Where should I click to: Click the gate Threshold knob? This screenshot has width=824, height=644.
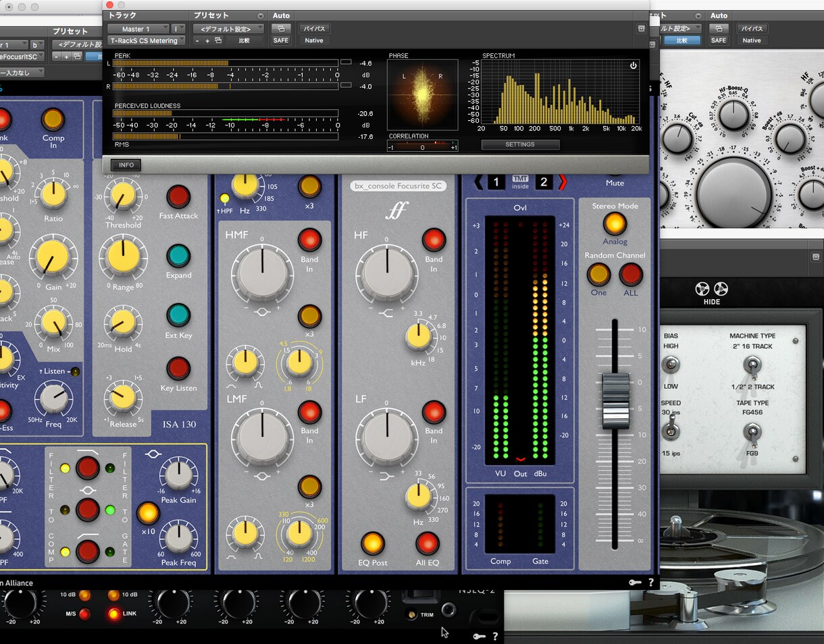(122, 196)
